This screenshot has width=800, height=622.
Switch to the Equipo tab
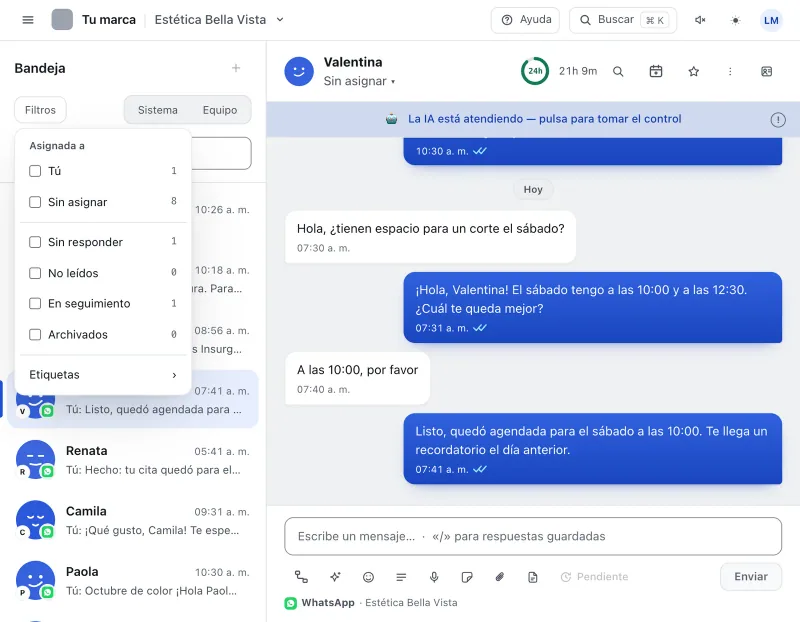coord(220,110)
